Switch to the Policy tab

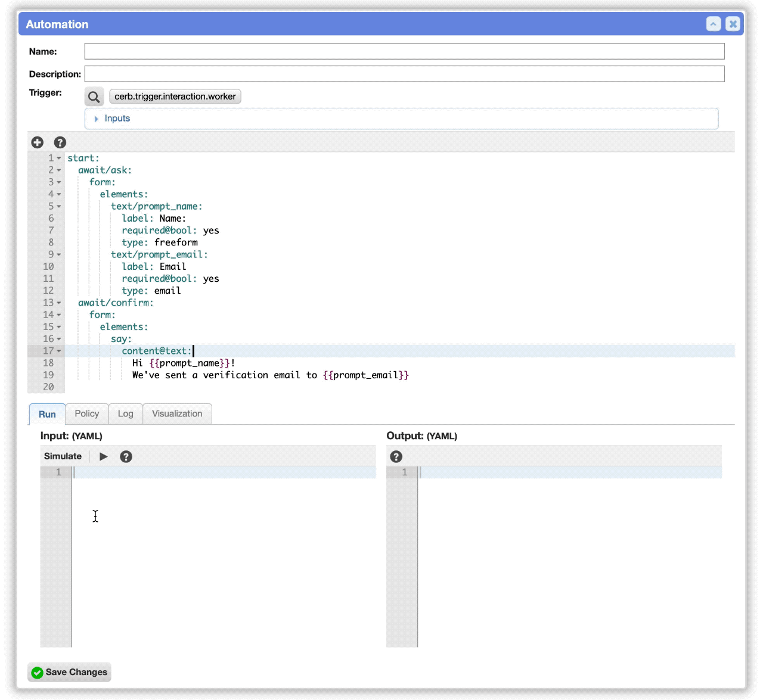click(87, 413)
